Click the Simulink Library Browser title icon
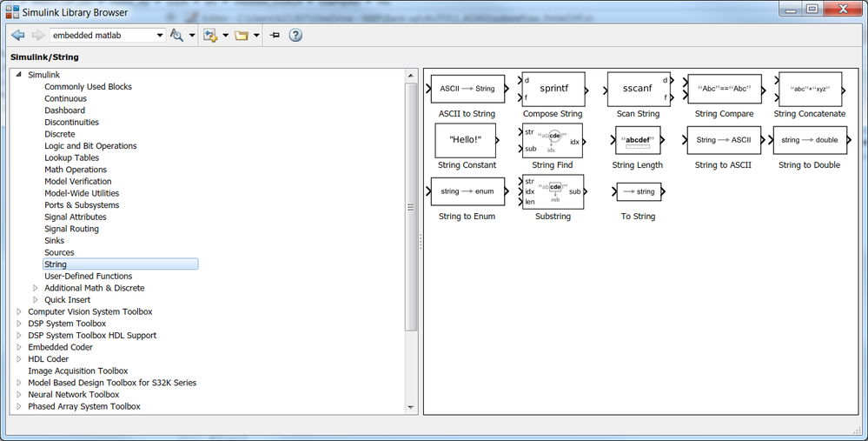 (x=11, y=11)
